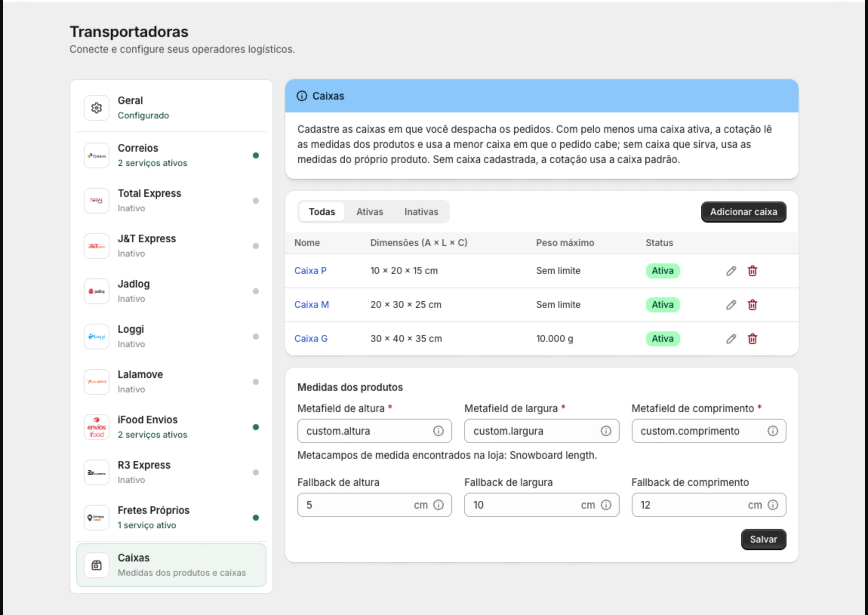The height and width of the screenshot is (615, 868).
Task: Focus the Fallback de altura field
Action: click(374, 505)
